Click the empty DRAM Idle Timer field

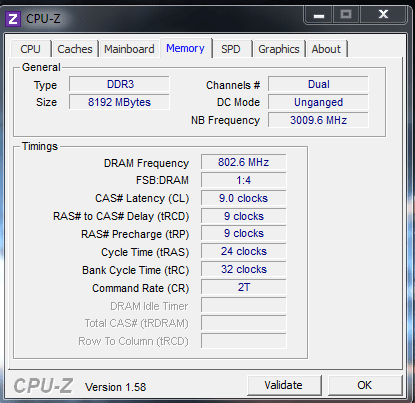pos(244,305)
